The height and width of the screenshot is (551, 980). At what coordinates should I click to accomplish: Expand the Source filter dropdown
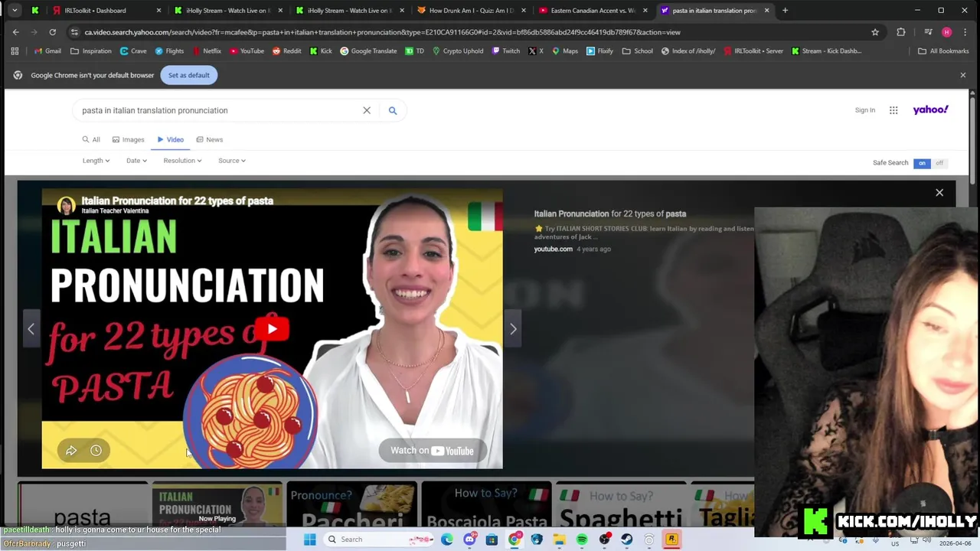tap(231, 161)
